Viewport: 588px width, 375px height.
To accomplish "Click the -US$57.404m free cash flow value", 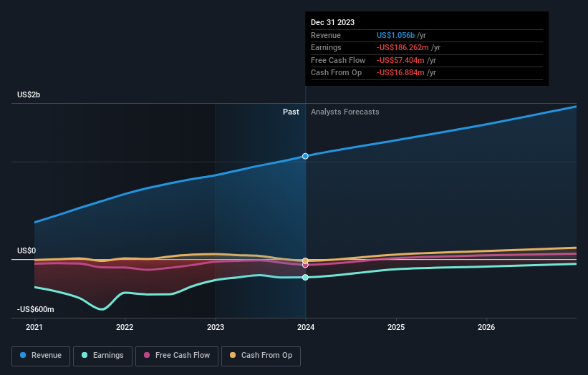I will [400, 60].
